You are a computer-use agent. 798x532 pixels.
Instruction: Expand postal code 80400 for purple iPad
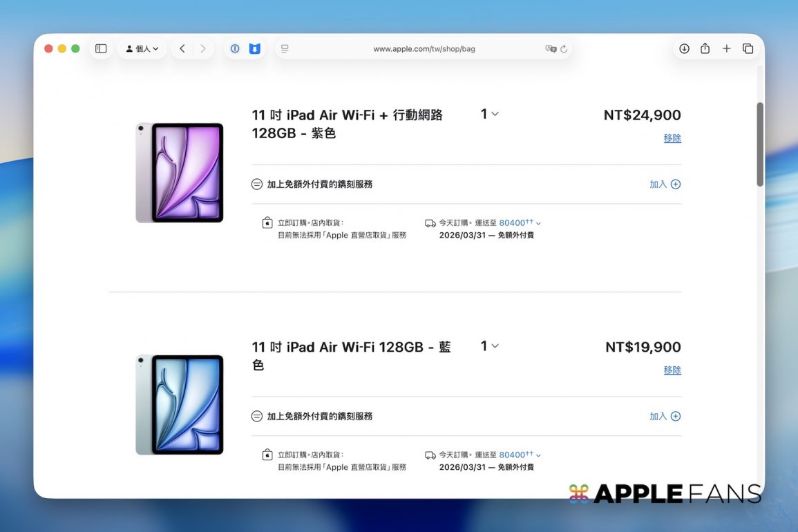520,223
